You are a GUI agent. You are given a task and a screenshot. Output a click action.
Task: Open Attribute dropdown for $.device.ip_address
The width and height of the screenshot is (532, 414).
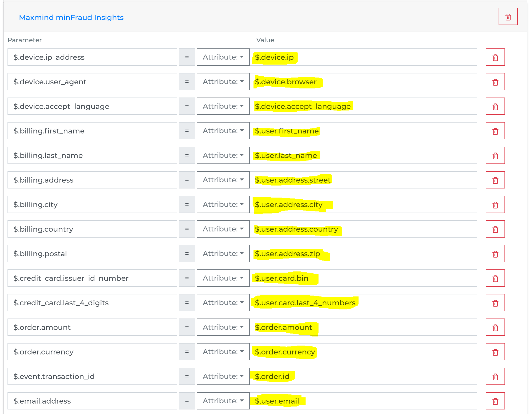[223, 57]
